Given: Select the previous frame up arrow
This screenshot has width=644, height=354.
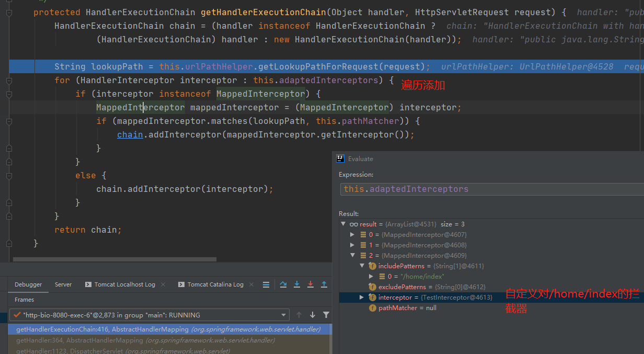Looking at the screenshot, I should coord(299,315).
